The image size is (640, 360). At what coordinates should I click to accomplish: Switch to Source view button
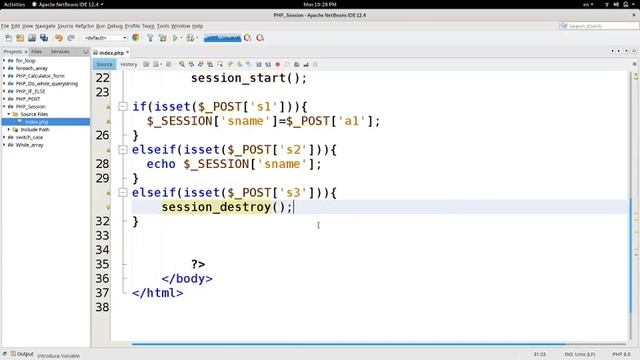pyautogui.click(x=104, y=64)
